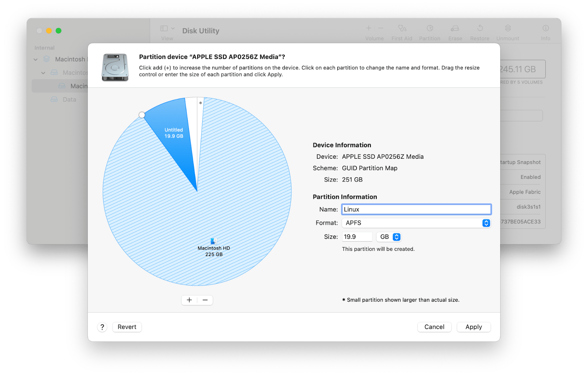Screen dimensions: 588x377
Task: Click the Erase toolbar icon
Action: (455, 28)
